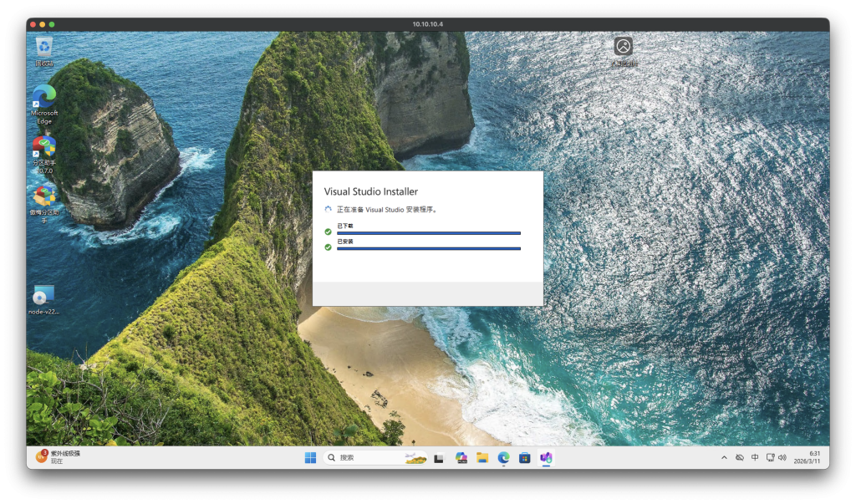
Task: Open the volume speaker tray icon
Action: pyautogui.click(x=782, y=458)
